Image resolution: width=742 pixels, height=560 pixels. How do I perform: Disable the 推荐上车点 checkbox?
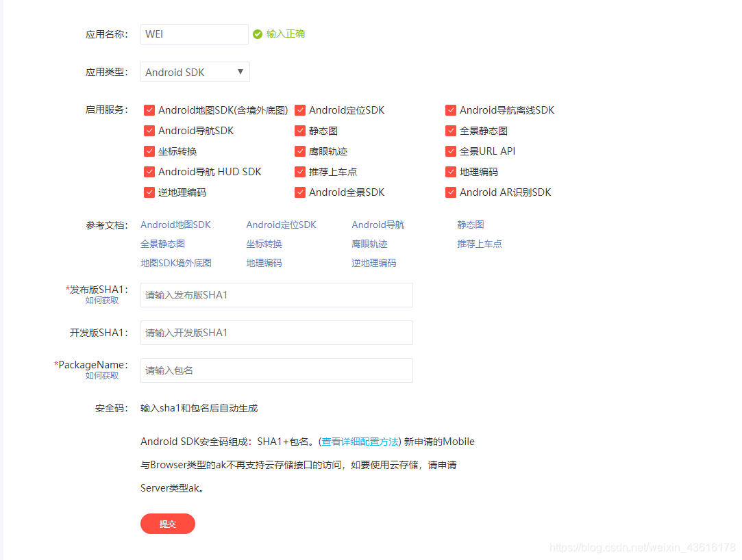click(299, 172)
